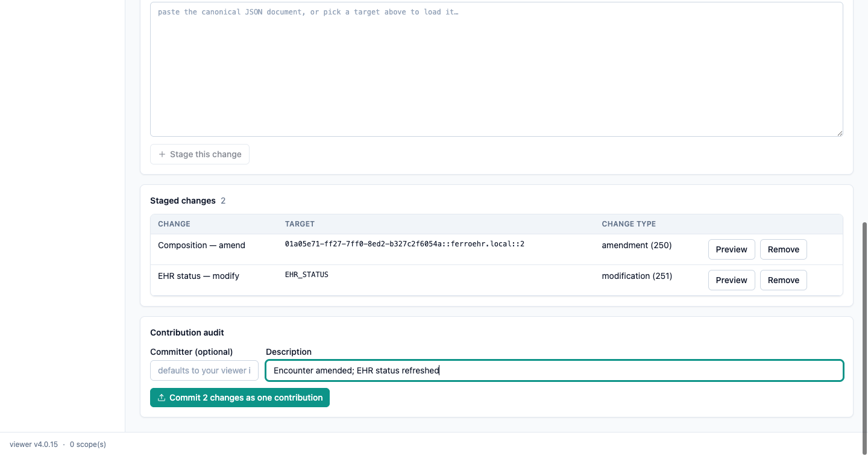The height and width of the screenshot is (456, 868).
Task: Select the EHR status — modify row text
Action: (198, 276)
